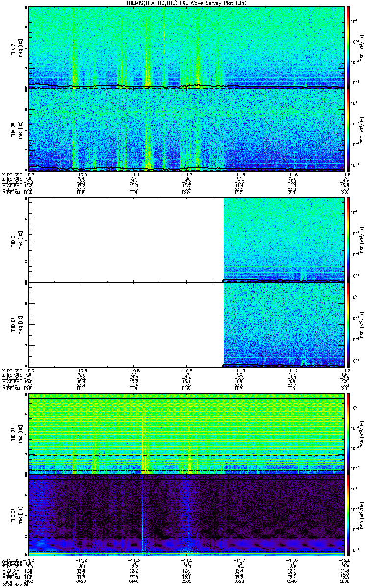This screenshot has width=368, height=588.
Task: Click the X_RE_GSE value -12.0 under THE panels
Action: click(344, 560)
